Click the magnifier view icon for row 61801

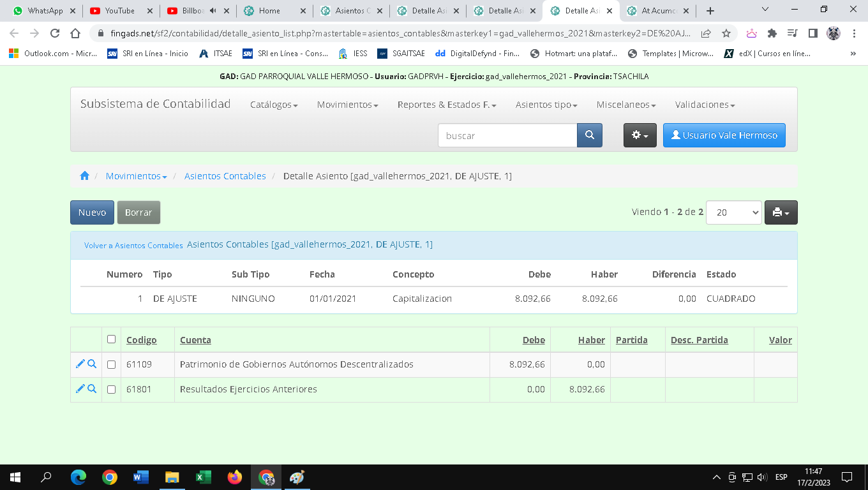[92, 389]
